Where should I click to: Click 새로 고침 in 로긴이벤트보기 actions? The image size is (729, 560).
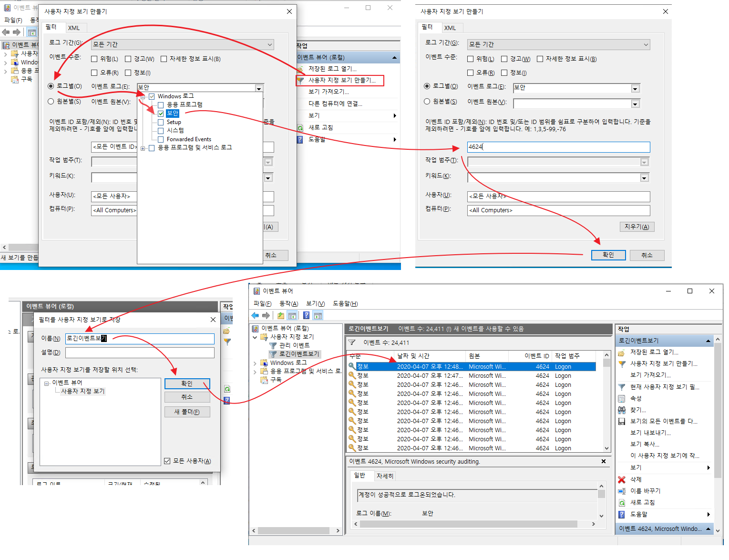[643, 502]
